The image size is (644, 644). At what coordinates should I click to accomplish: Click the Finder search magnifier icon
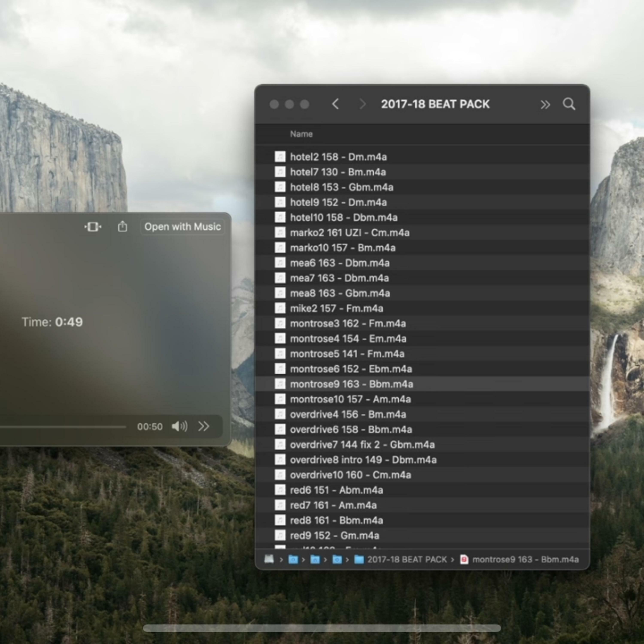(x=569, y=104)
